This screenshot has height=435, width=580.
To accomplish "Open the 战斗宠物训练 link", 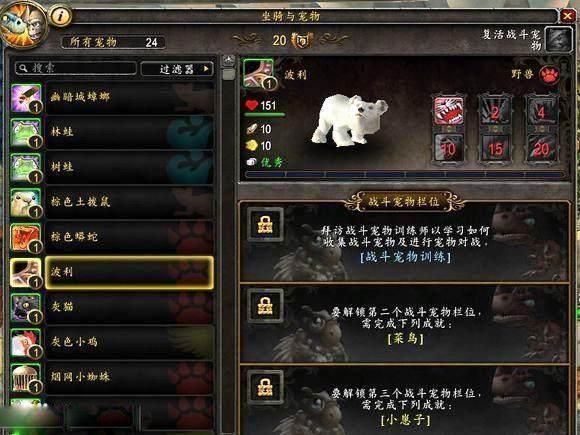I will point(405,257).
